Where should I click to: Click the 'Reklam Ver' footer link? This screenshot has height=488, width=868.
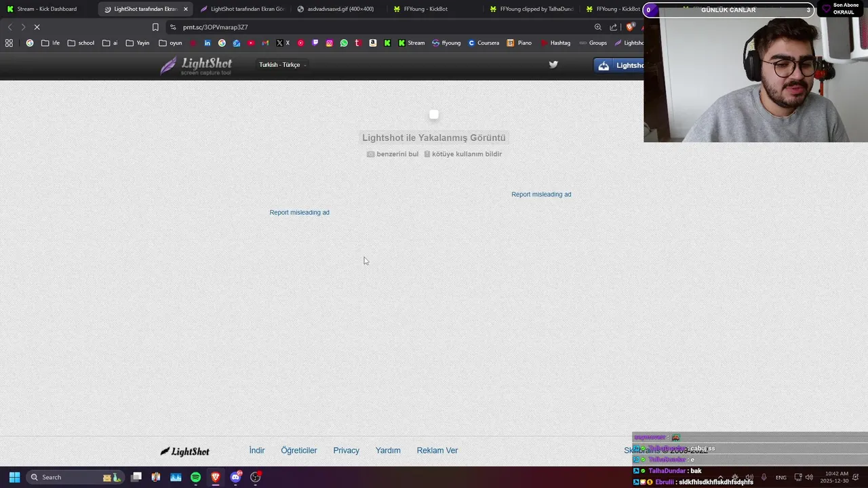[x=437, y=450]
